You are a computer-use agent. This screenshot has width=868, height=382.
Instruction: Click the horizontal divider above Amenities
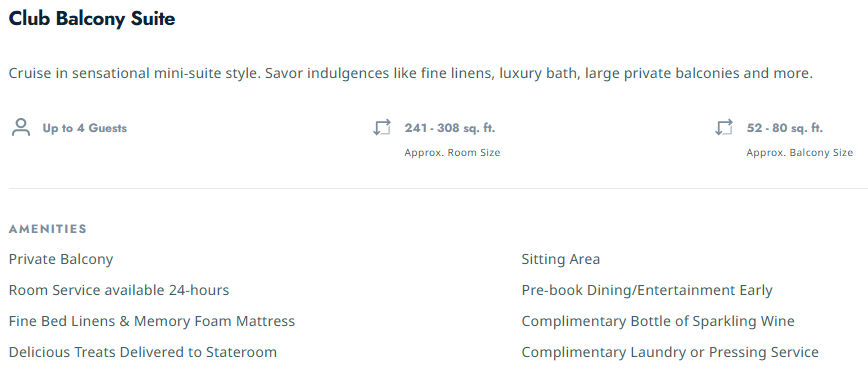[438, 189]
